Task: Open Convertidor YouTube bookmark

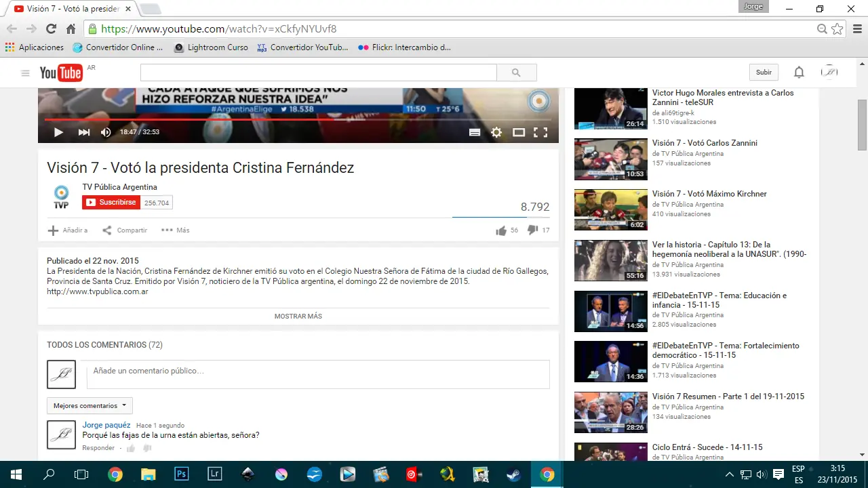Action: (x=302, y=47)
